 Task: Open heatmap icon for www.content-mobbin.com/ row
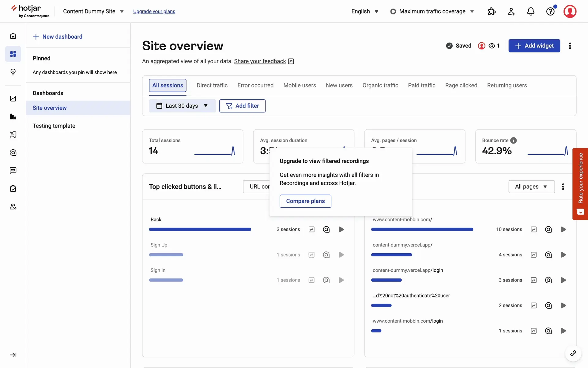click(x=548, y=229)
